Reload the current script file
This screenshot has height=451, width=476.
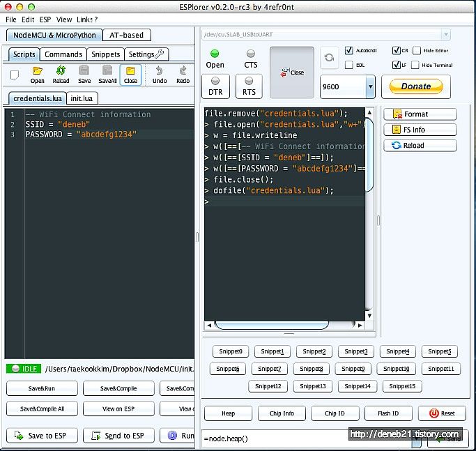pos(61,75)
